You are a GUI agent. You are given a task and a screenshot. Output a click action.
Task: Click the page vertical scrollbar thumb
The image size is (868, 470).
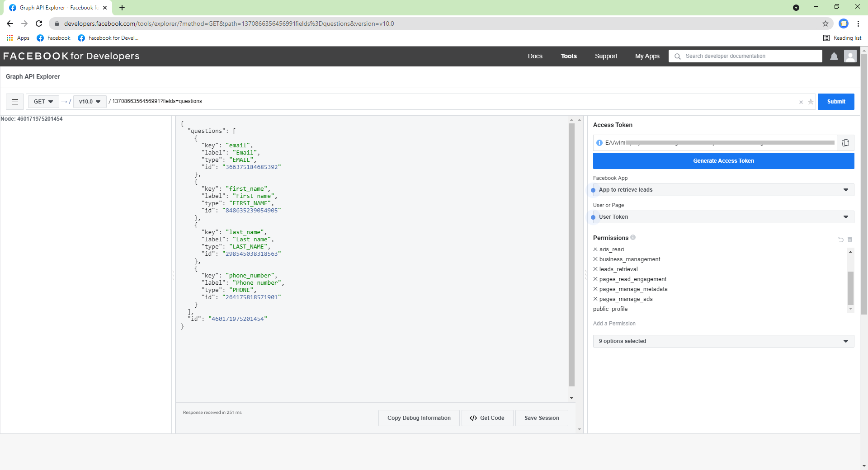click(864, 185)
